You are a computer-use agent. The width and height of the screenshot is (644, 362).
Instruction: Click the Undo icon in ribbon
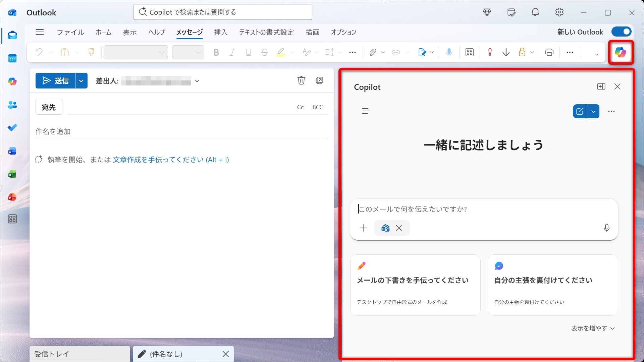[x=39, y=52]
